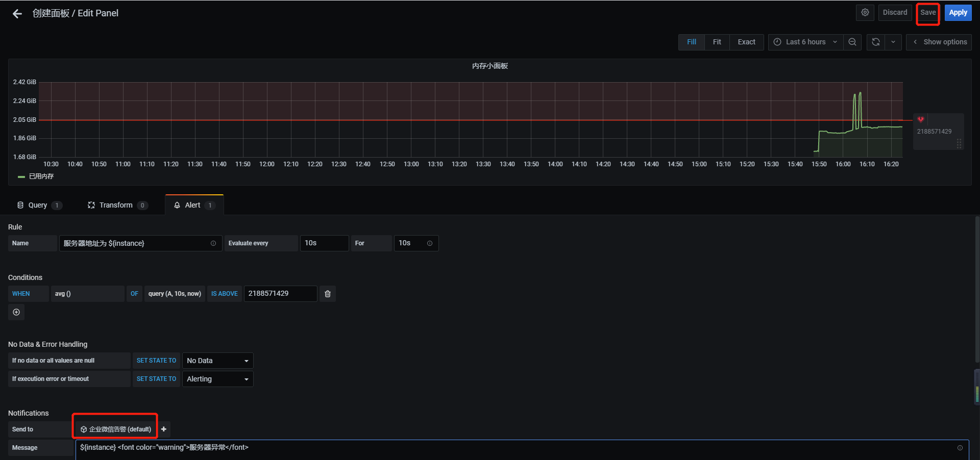Click the back arrow to exit panel editor

pos(17,14)
